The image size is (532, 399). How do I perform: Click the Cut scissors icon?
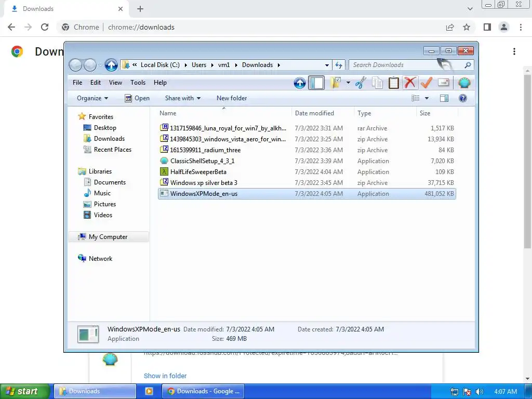point(361,83)
